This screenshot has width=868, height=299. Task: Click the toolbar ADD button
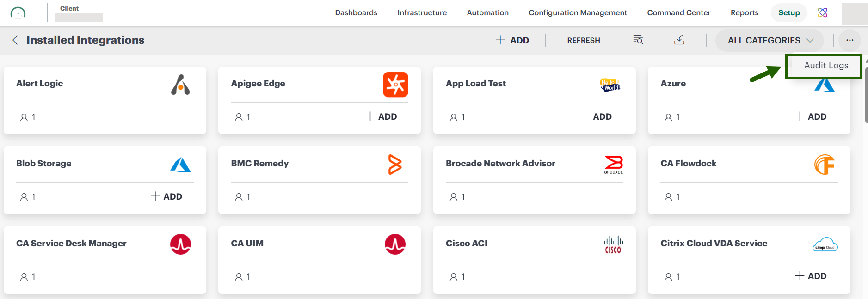(512, 40)
